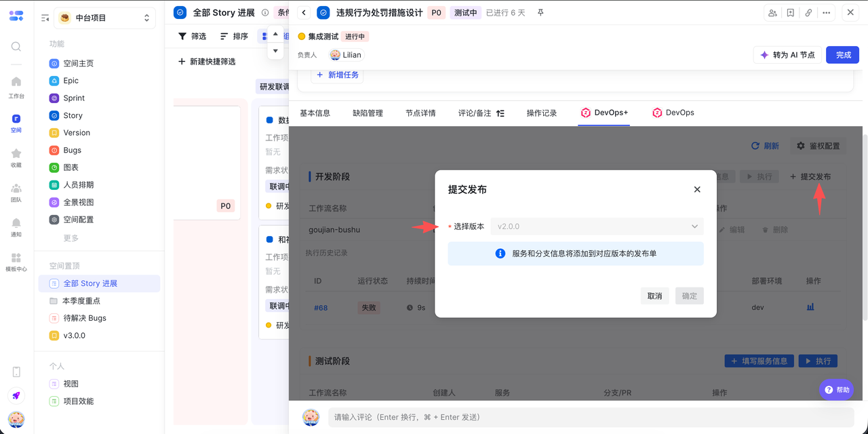Open the 中台项目 project switcher
868x434 pixels.
(x=104, y=18)
